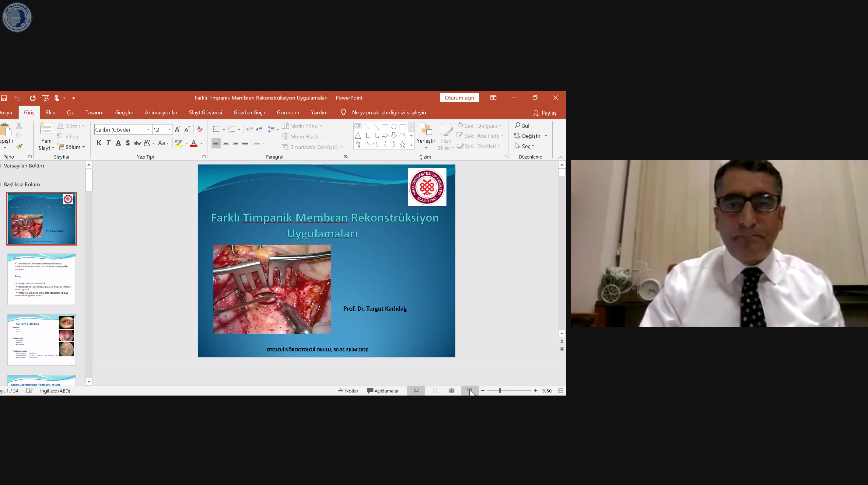Open ribbon display options icon
Screen dimensions: 868x485
pyautogui.click(x=493, y=98)
